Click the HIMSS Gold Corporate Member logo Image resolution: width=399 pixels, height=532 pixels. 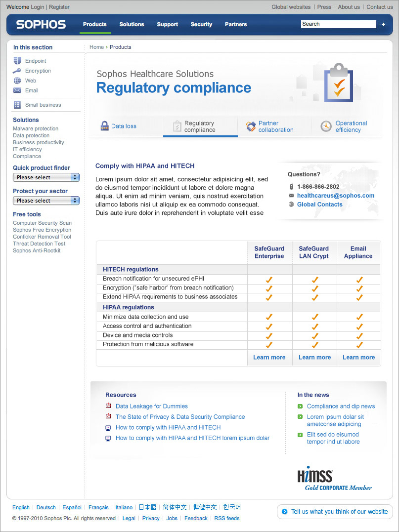(335, 478)
